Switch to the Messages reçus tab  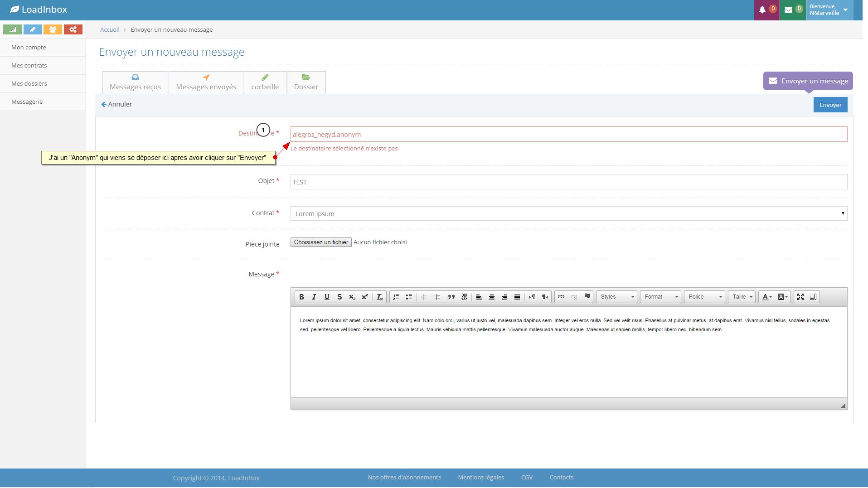click(135, 82)
